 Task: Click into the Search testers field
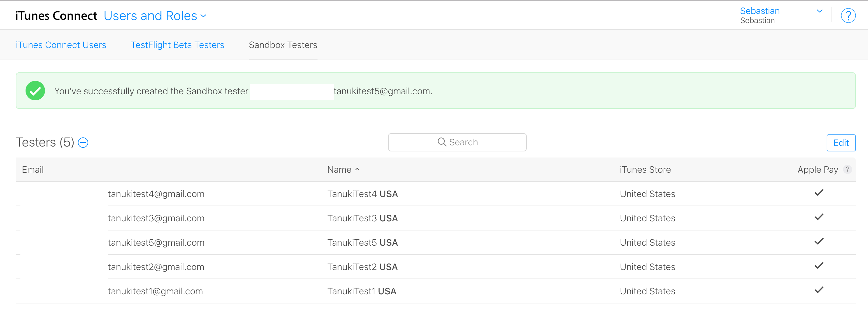(457, 142)
